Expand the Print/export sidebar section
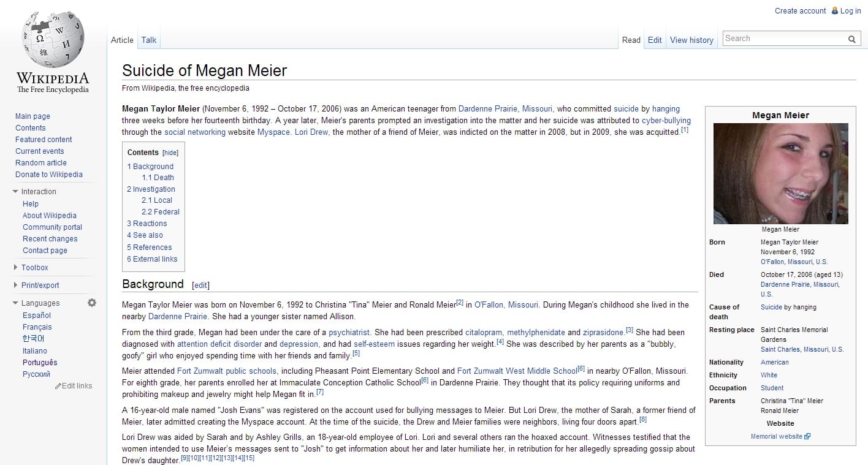This screenshot has height=465, width=868. pos(16,285)
